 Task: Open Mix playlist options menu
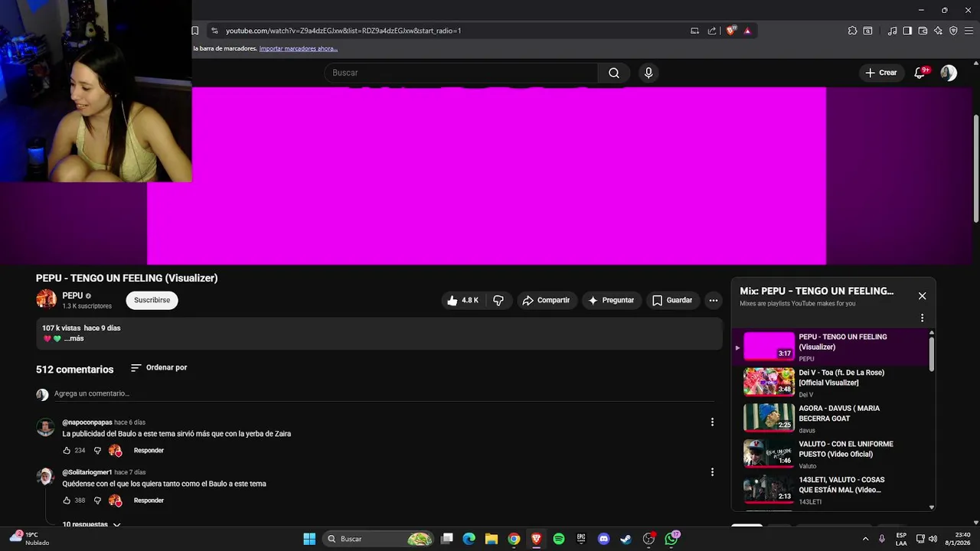point(922,318)
